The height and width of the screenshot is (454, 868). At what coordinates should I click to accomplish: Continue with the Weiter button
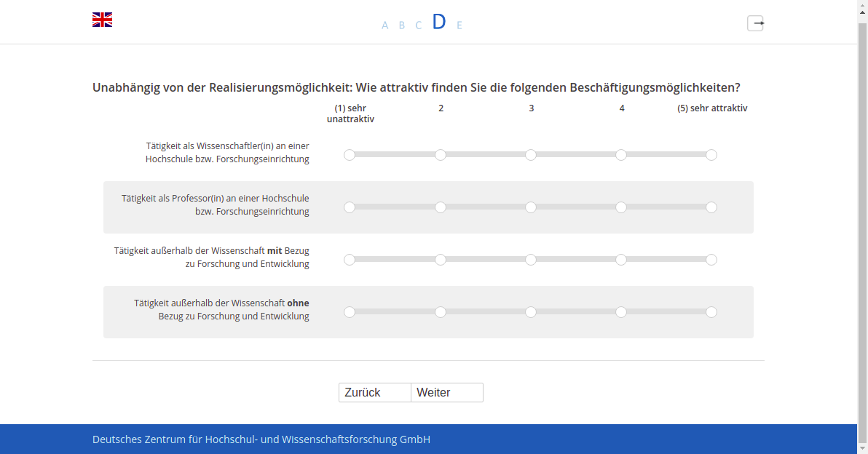[447, 393]
